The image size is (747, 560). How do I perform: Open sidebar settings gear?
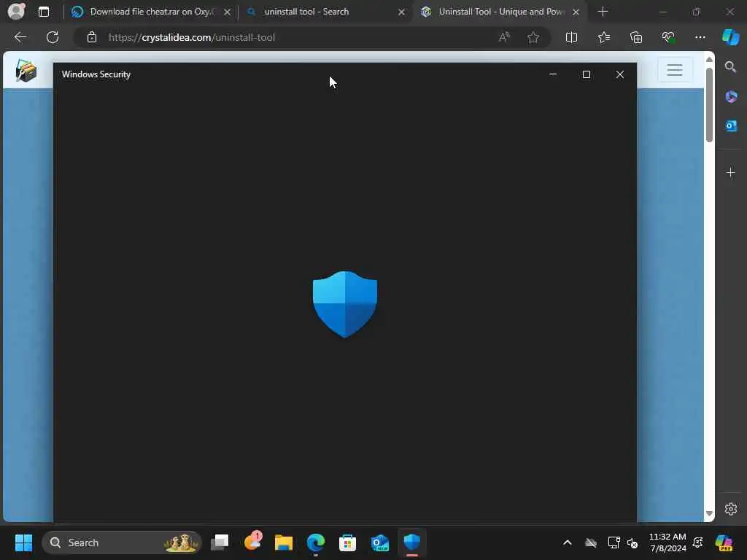pos(731,509)
